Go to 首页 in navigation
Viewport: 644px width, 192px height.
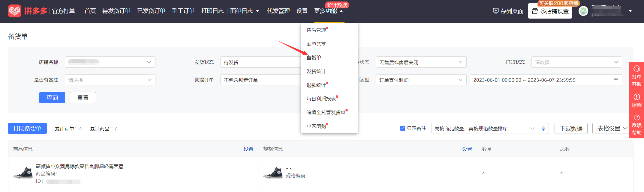(90, 11)
